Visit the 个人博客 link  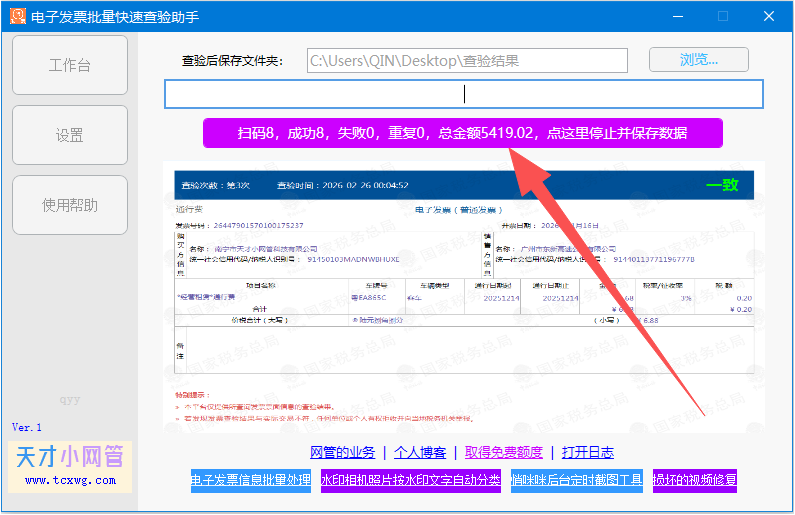coord(418,453)
